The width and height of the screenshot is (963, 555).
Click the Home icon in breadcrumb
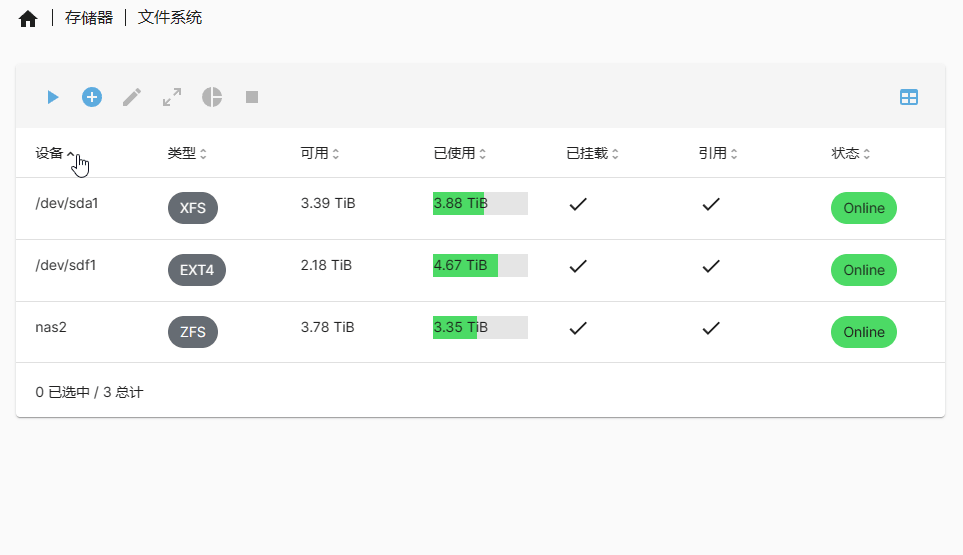click(28, 18)
